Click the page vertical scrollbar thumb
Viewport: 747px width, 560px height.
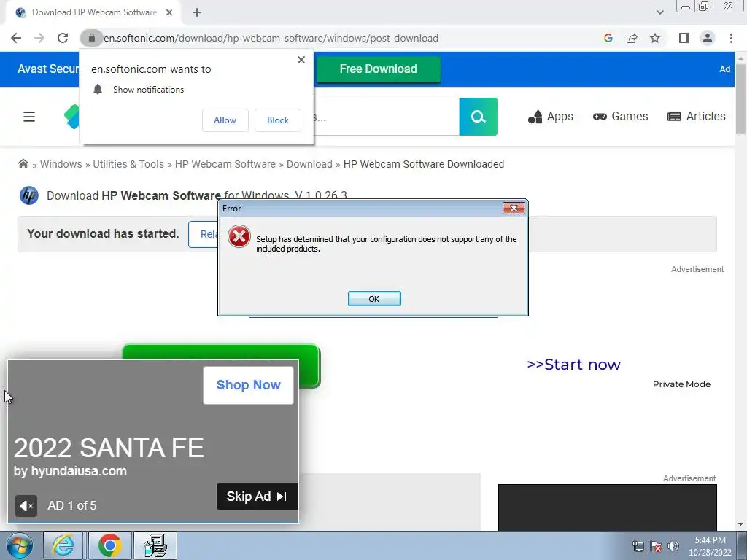pos(740,99)
